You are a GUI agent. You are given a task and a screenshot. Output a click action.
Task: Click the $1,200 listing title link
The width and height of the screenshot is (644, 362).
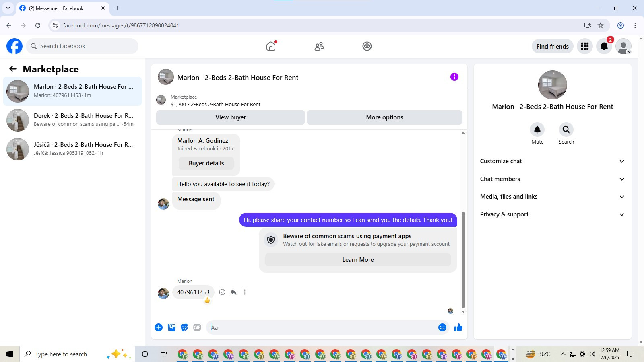click(x=215, y=104)
